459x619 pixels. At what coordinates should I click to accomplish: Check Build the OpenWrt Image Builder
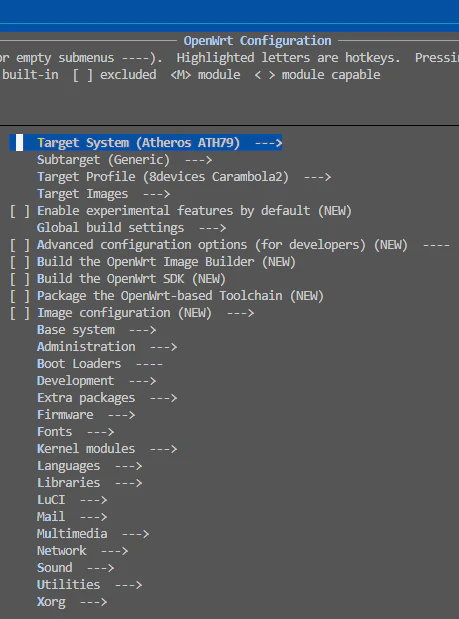[x=20, y=262]
